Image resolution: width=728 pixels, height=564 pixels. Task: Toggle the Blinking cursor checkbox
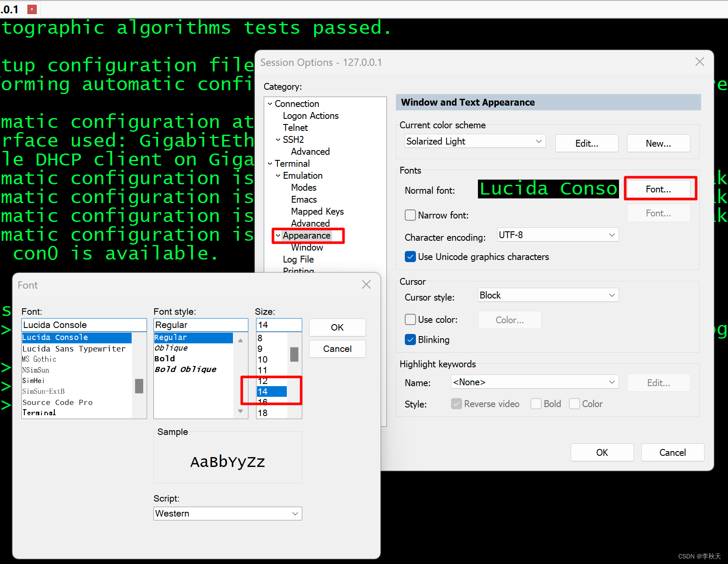click(410, 340)
